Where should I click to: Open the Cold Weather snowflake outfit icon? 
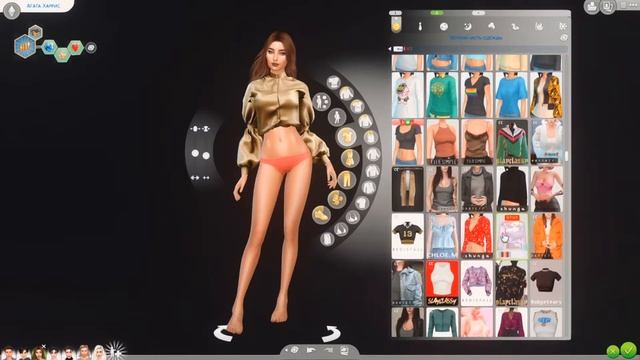pyautogui.click(x=563, y=27)
